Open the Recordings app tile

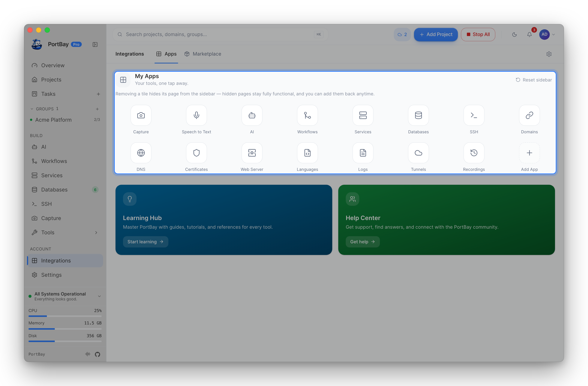tap(474, 153)
